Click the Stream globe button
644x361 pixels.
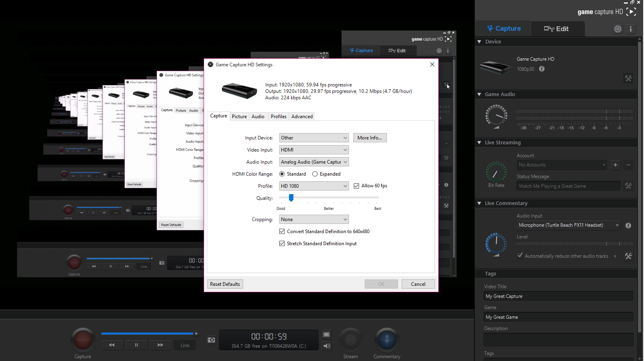tap(351, 340)
